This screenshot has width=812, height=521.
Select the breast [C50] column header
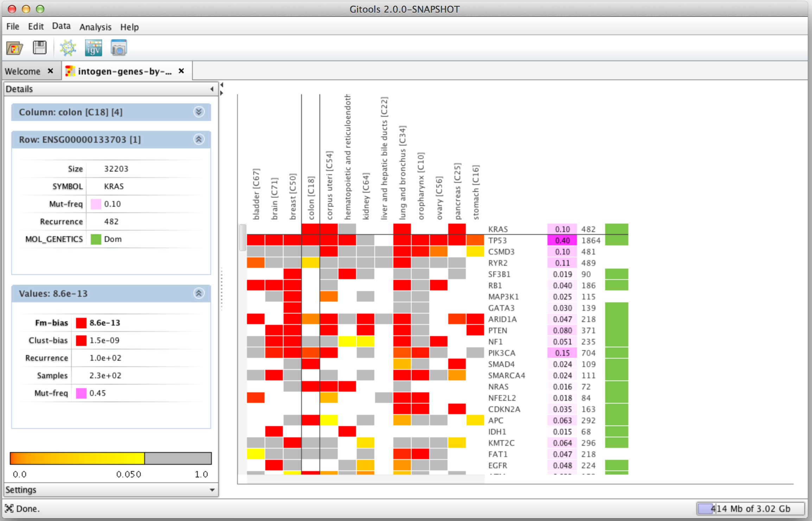(x=292, y=197)
